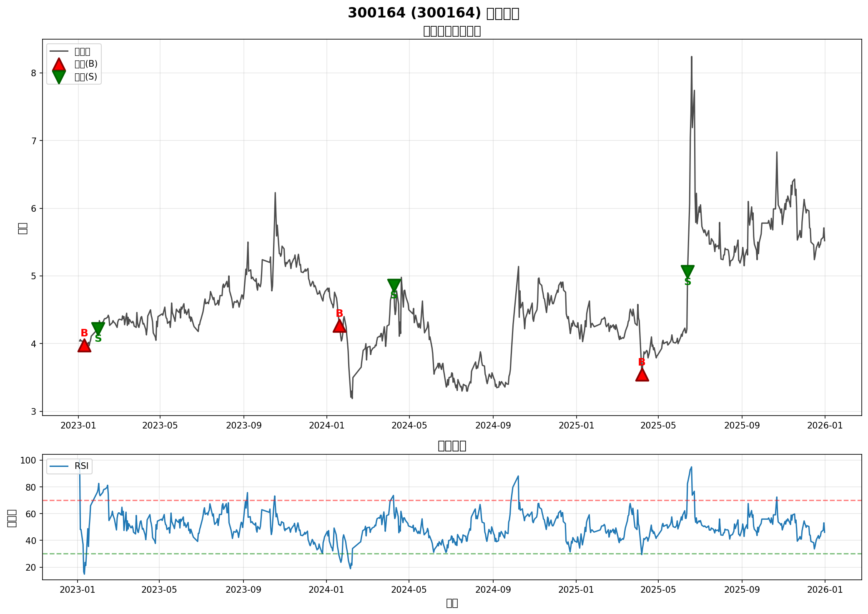Click the gray price line sample in legend
Viewport: 868px width, 614px height.
coord(59,52)
